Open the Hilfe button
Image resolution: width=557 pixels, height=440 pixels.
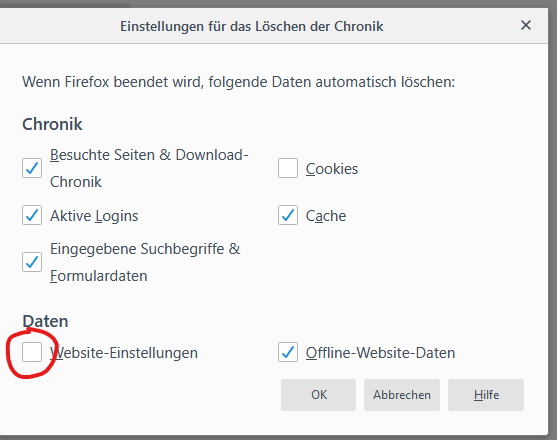point(486,395)
